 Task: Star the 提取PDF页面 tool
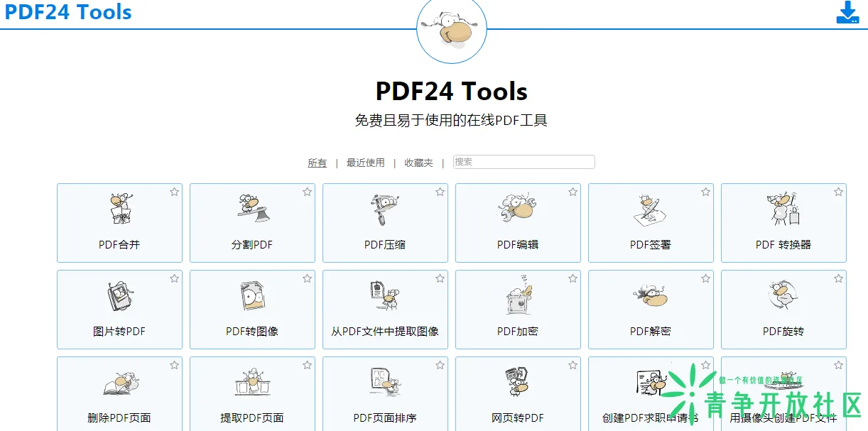point(307,365)
